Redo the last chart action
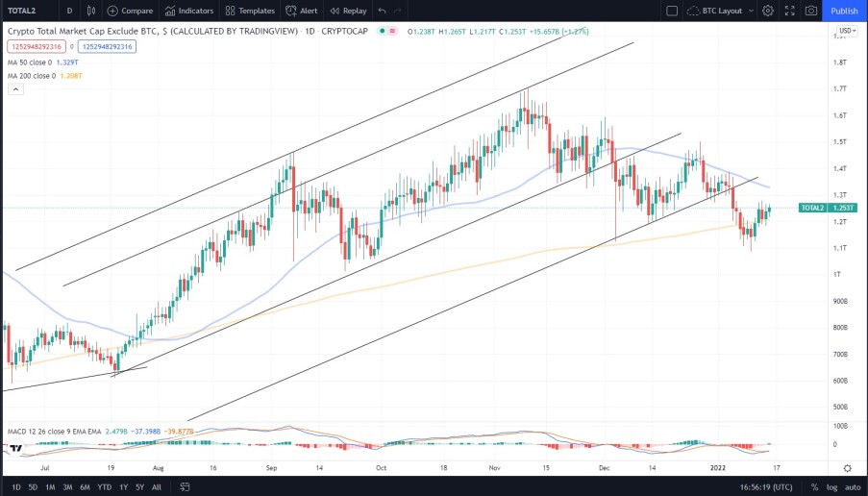 pyautogui.click(x=398, y=11)
